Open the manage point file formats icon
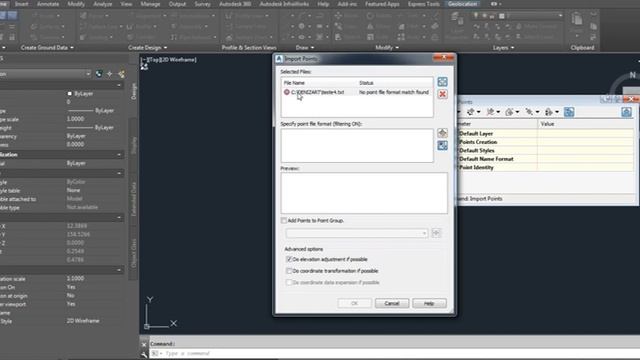Screen dimensions: 640x360 pos(442,133)
